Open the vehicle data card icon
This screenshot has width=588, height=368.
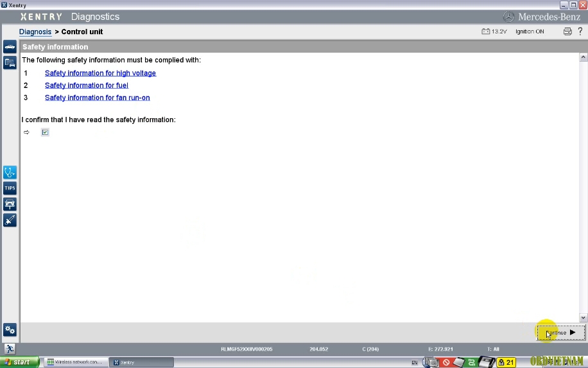coord(10,63)
